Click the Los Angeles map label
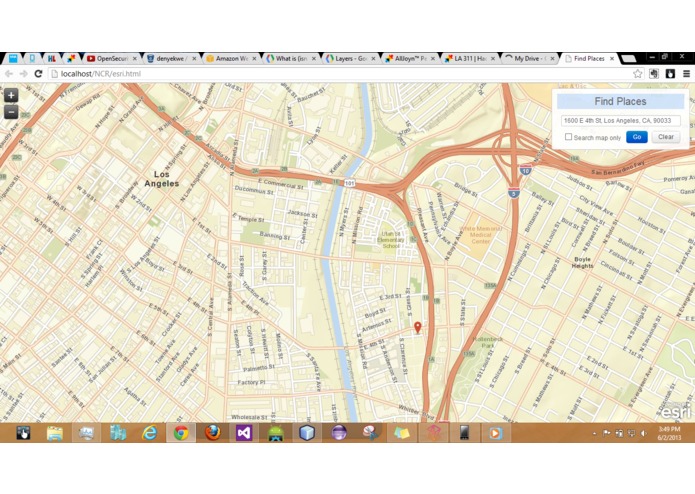 tap(161, 179)
